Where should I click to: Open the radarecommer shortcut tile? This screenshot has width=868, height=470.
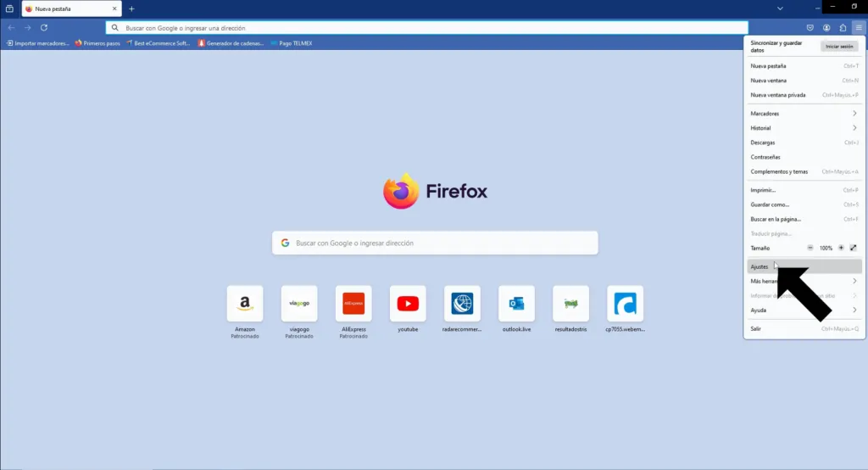(462, 304)
